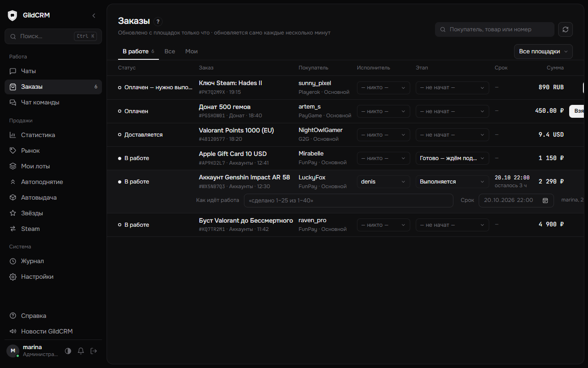Toggle the dark/light theme icon
This screenshot has width=588, height=368.
(68, 351)
